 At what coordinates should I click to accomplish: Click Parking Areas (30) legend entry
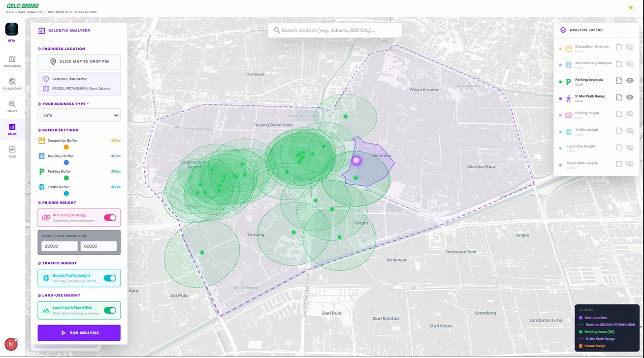click(599, 332)
